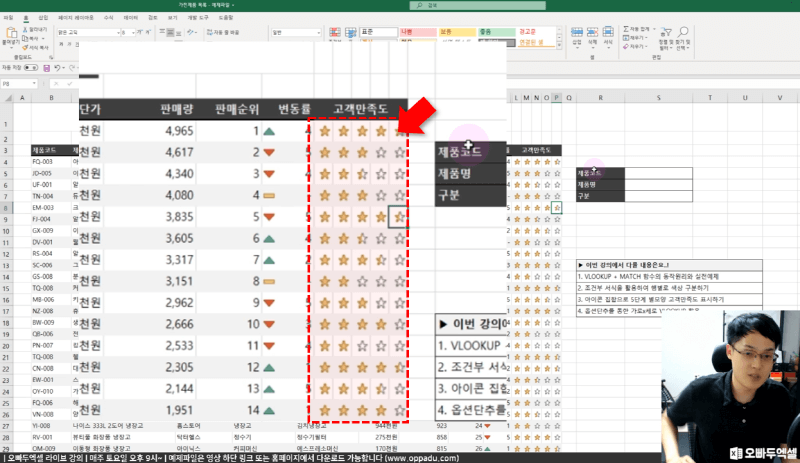
Task: Open Find & Select magnifier icon
Action: click(x=683, y=32)
